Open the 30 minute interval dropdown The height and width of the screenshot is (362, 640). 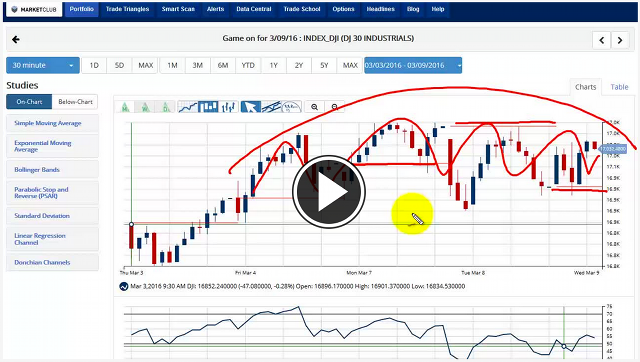coord(43,65)
